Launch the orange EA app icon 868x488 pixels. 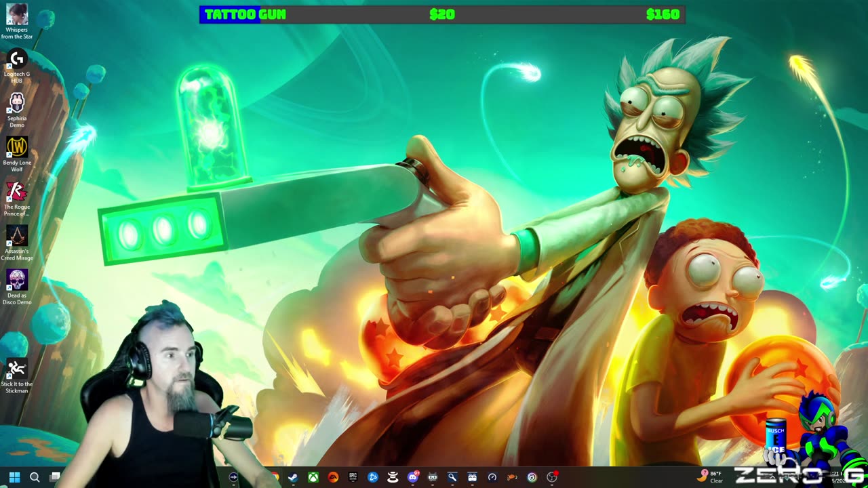click(333, 477)
